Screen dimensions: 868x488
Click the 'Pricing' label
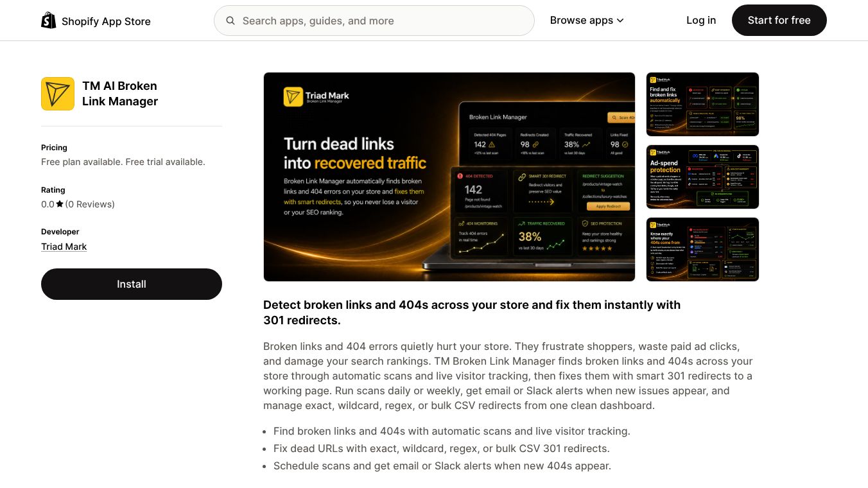(54, 148)
